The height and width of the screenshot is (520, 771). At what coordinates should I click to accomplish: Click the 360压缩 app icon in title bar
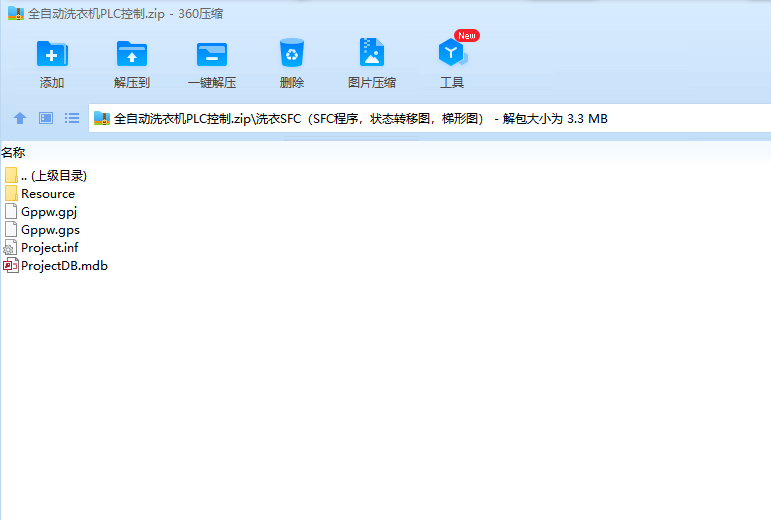click(x=16, y=13)
